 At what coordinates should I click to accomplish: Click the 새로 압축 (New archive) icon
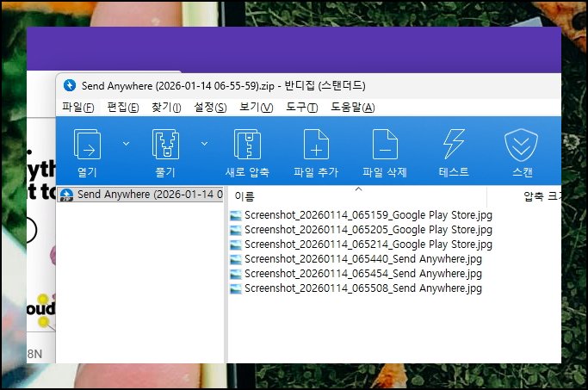point(247,145)
